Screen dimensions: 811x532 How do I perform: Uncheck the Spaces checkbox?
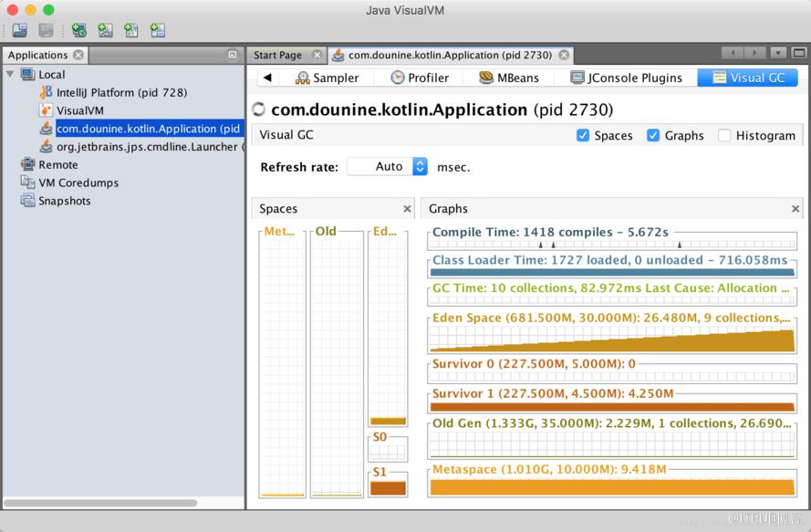click(x=583, y=136)
